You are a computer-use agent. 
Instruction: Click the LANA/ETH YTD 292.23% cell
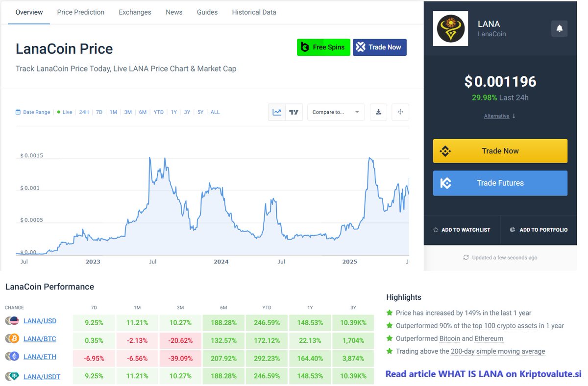267,358
